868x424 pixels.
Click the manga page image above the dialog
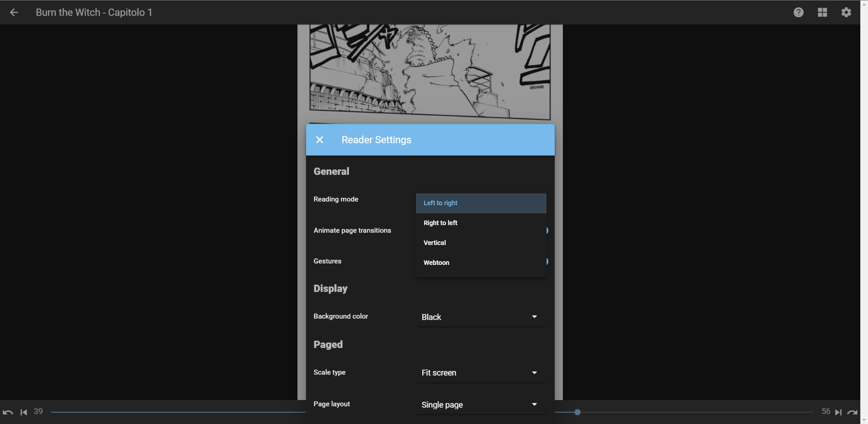coord(429,68)
